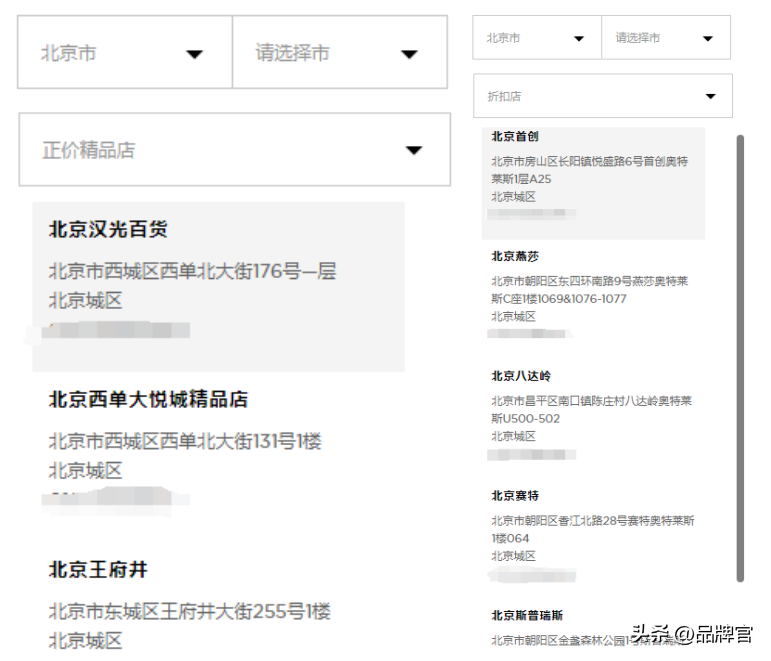This screenshot has height=661, width=771.
Task: Open the 北京八达岭 outlet title
Action: coord(521,376)
